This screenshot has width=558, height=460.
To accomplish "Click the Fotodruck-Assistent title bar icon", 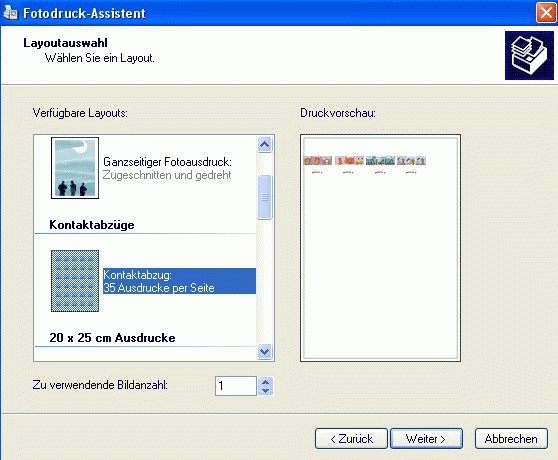I will 10,13.
